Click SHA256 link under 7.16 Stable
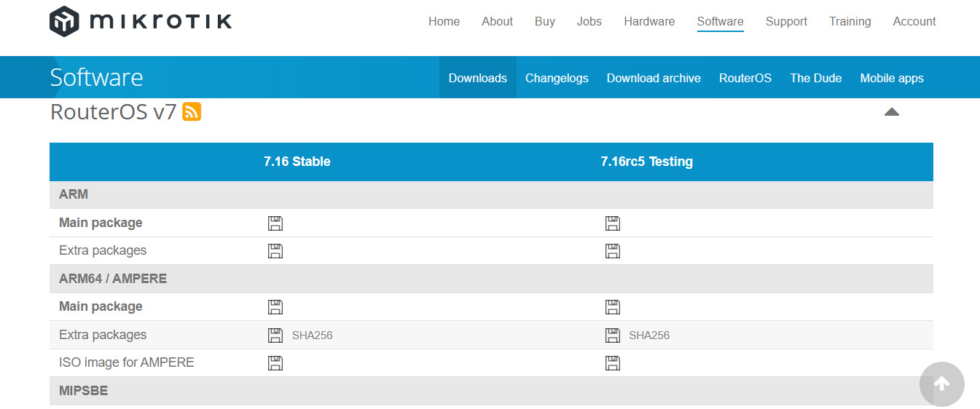980x409 pixels. tap(312, 335)
